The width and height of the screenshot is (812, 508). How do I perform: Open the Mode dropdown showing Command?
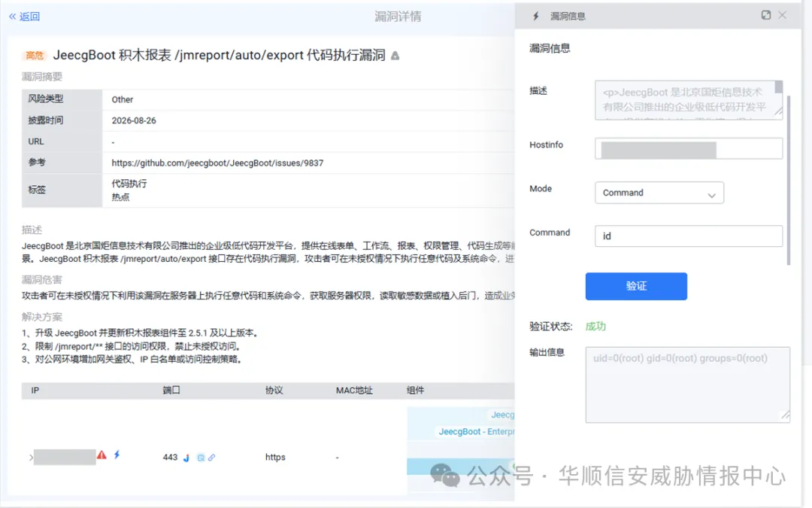coord(659,193)
